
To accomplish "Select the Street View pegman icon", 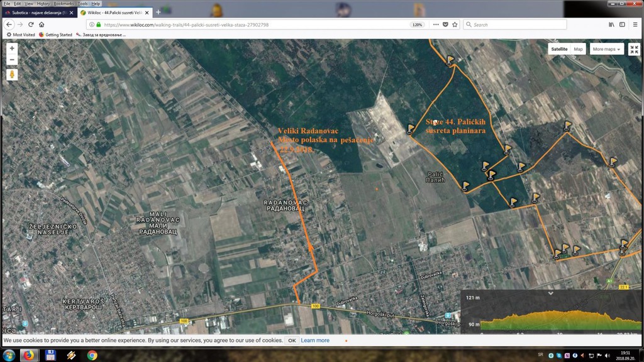I will pos(12,74).
